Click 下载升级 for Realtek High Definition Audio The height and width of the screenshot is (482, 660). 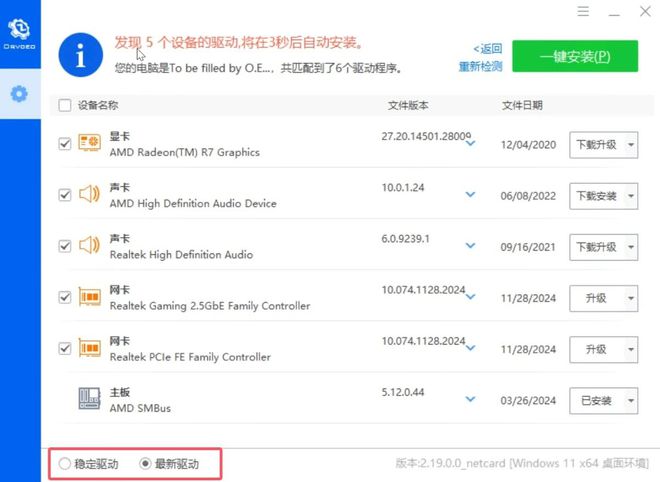coord(596,248)
